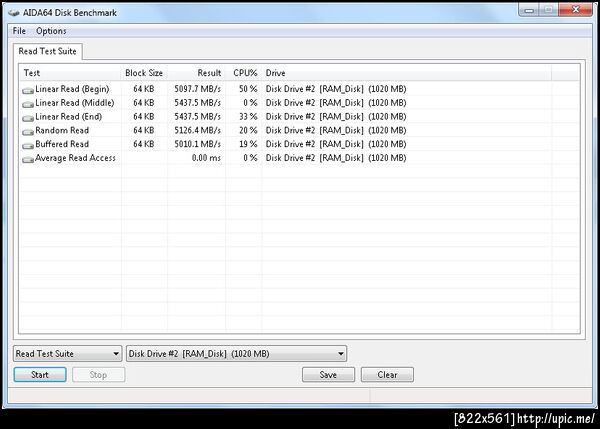Click the 0.00 ms result value
The width and height of the screenshot is (600, 429).
[206, 158]
